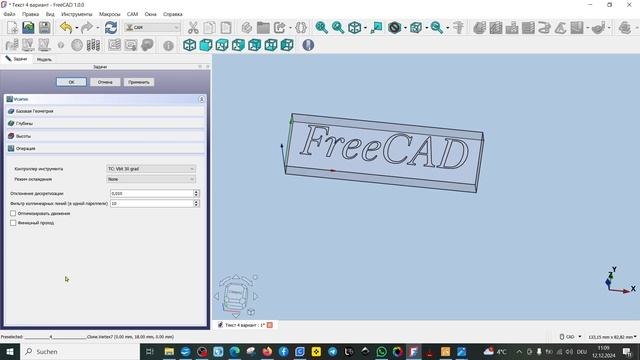Switch to top view cube
The image size is (640, 360).
click(222, 45)
